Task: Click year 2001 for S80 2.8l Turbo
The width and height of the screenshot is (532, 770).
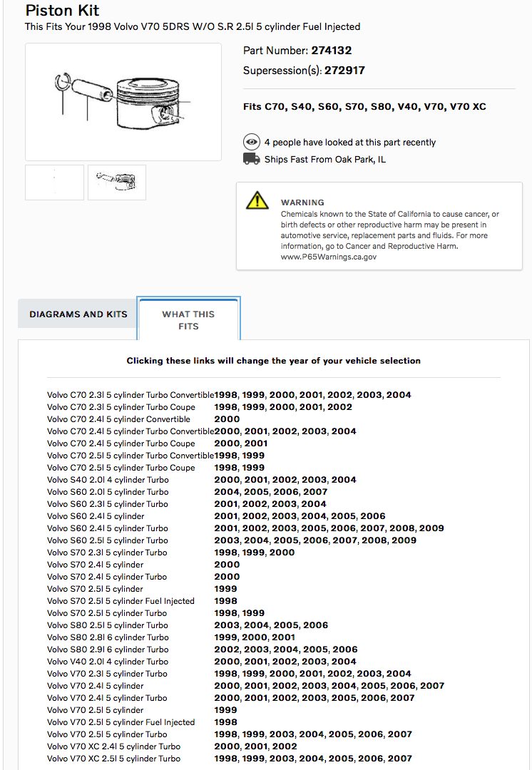Action: [x=283, y=637]
